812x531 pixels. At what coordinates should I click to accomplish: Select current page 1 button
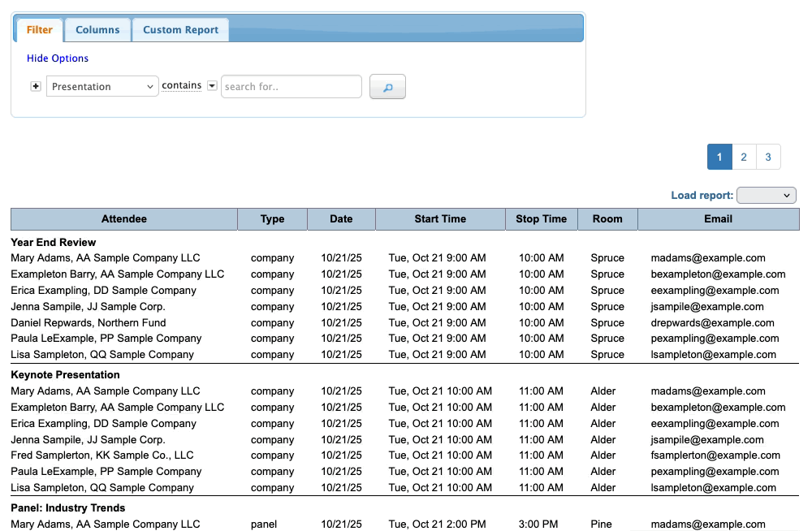(x=719, y=158)
